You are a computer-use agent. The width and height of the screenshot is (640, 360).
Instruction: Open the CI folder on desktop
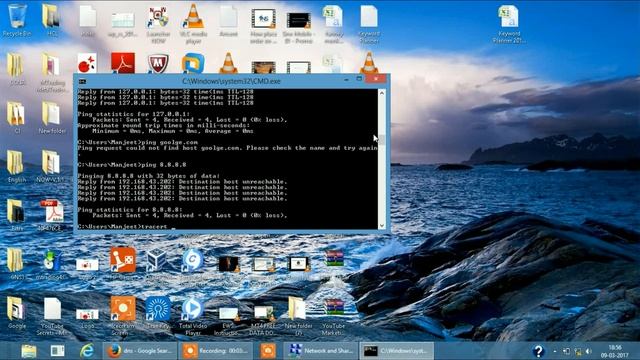tap(16, 118)
